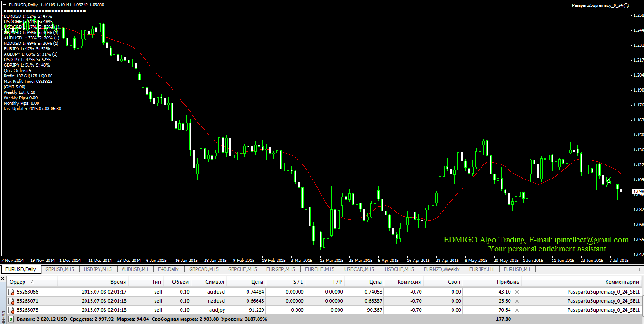Screen dimensions: 644x324
Task: Sort by the T / P column header
Action: click(325, 282)
